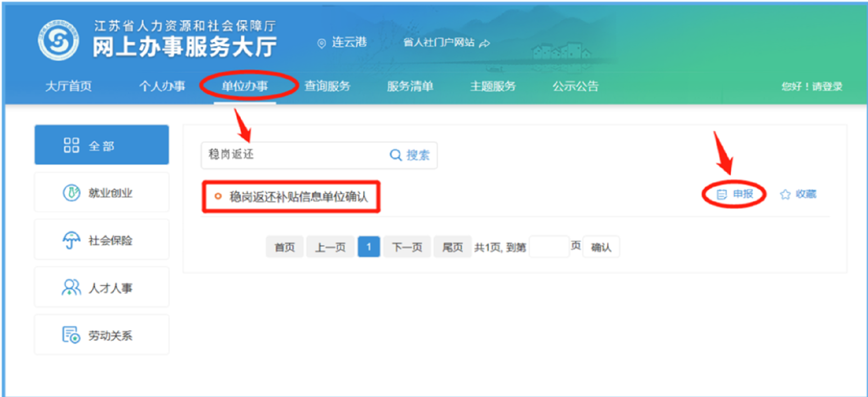Click the 人才人事 people icon
This screenshot has height=397, width=868.
71,288
